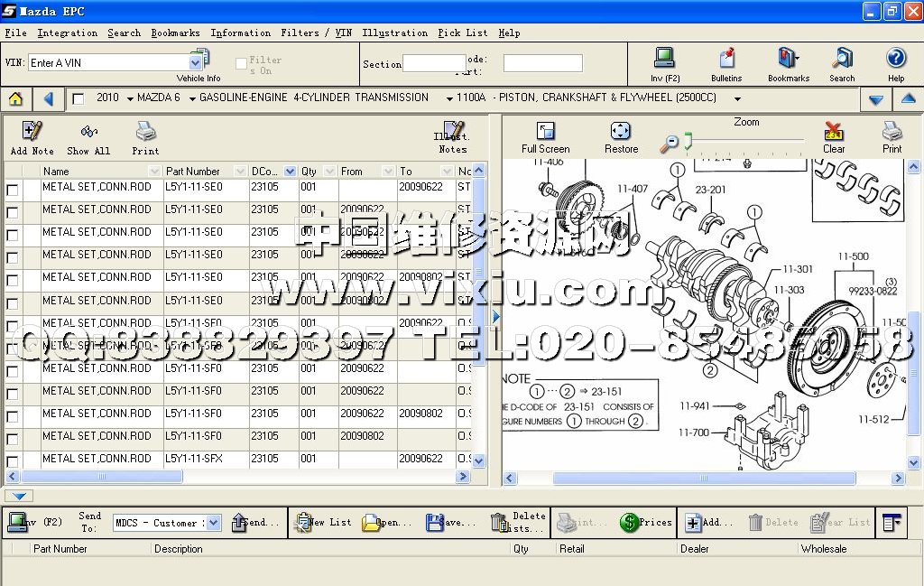Open the Bulletins icon

726,59
